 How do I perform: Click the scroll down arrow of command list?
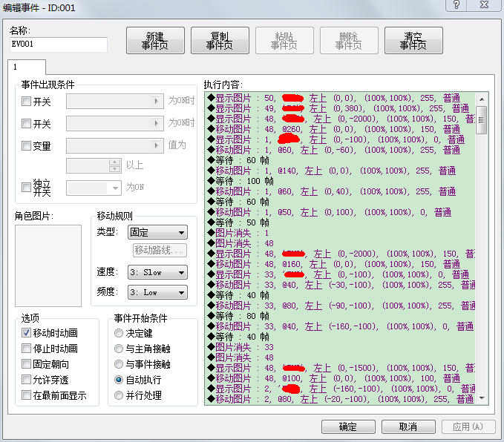point(482,398)
